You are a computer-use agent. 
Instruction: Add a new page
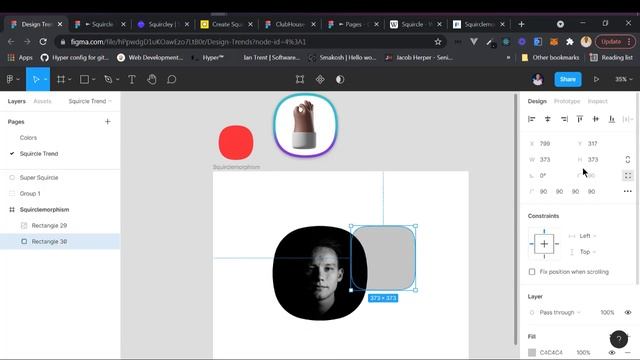108,122
